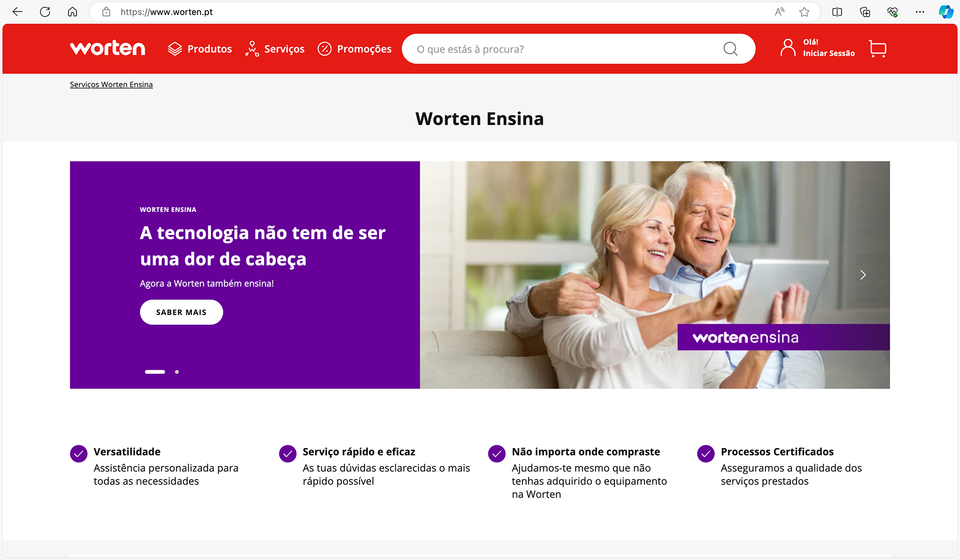This screenshot has width=960, height=560.
Task: Open the Serviços Worten Ensina breadcrumb link
Action: [x=111, y=84]
